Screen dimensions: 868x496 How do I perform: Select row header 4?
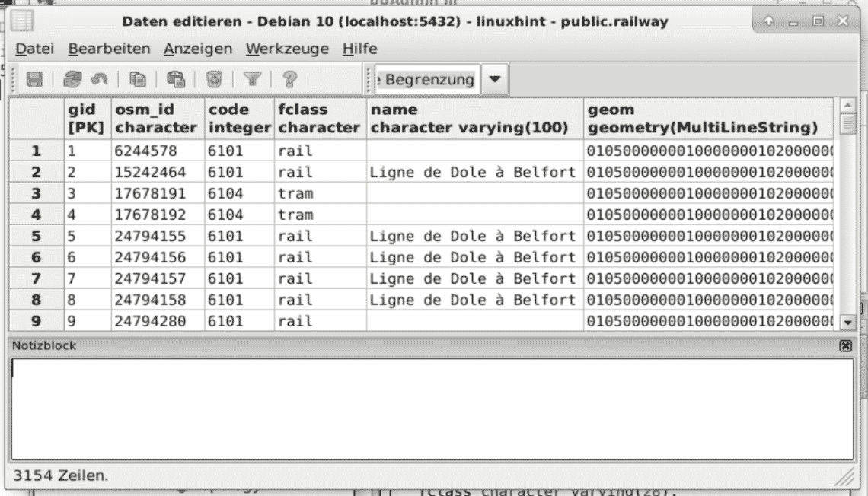(x=36, y=215)
